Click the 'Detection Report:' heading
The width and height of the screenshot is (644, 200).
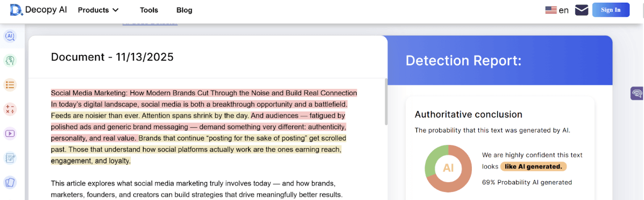click(463, 60)
